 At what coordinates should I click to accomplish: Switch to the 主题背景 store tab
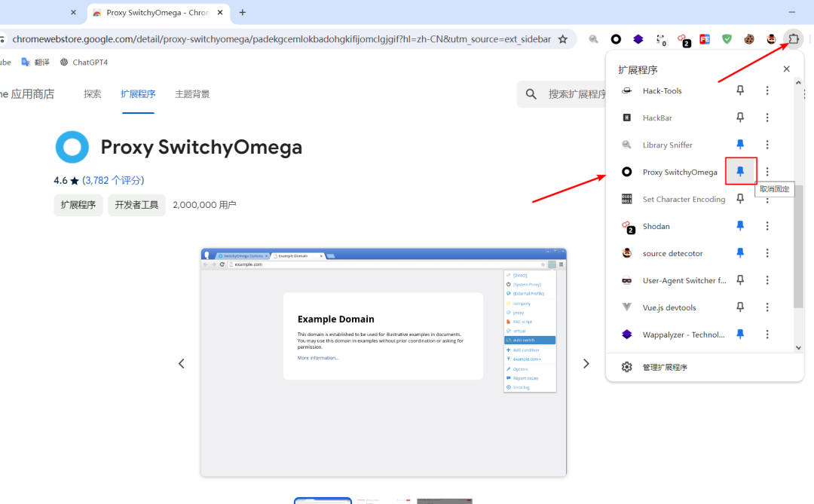192,94
